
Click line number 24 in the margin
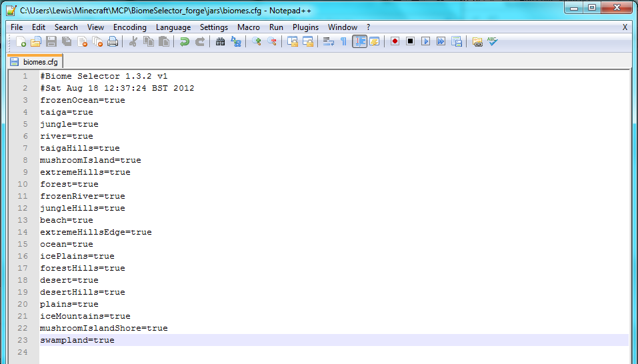coord(23,352)
